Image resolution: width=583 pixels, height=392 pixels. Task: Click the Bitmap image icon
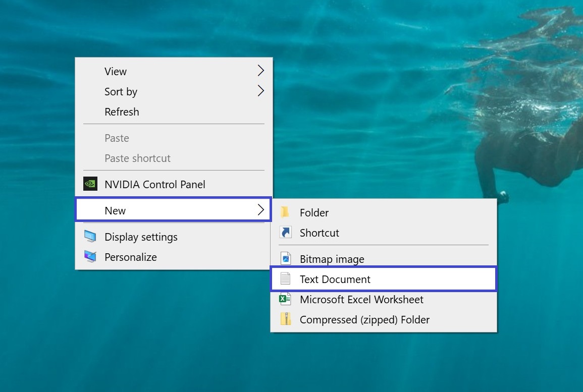pos(285,259)
